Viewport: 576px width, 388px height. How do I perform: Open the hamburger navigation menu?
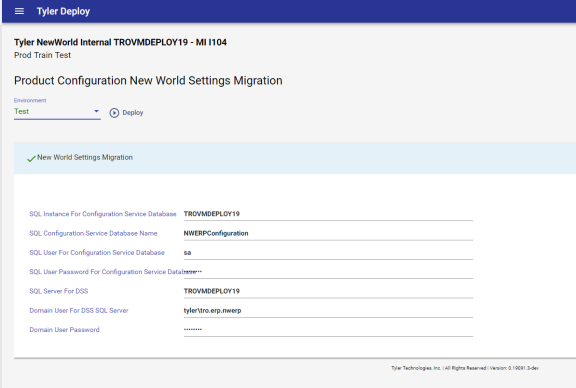(x=19, y=11)
